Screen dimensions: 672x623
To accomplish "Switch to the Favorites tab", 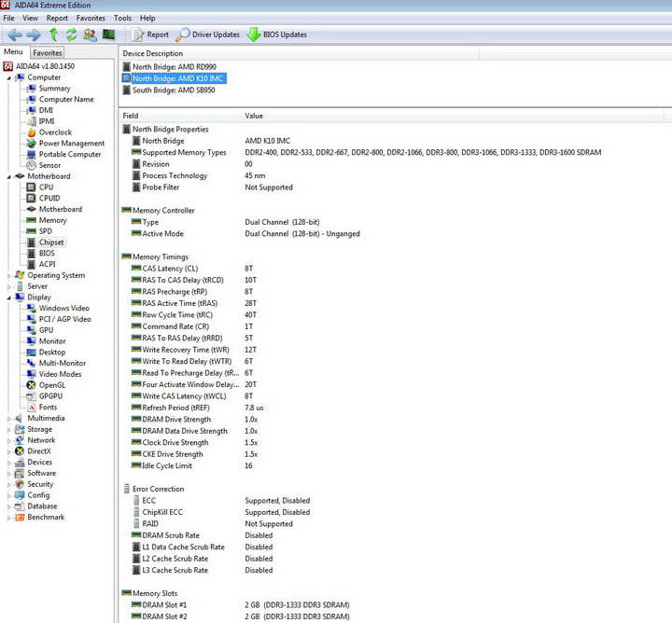I will coord(48,52).
